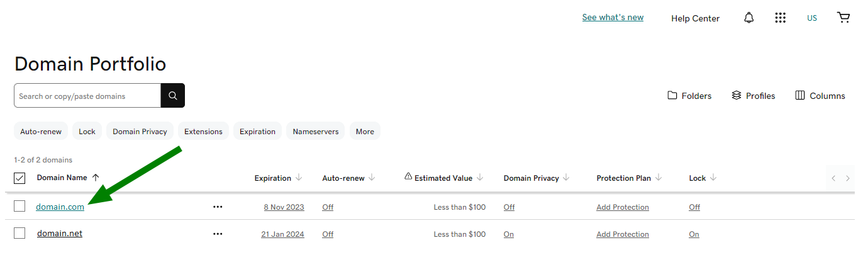Image resolution: width=868 pixels, height=274 pixels.
Task: Open more options for domain.com
Action: (x=218, y=207)
